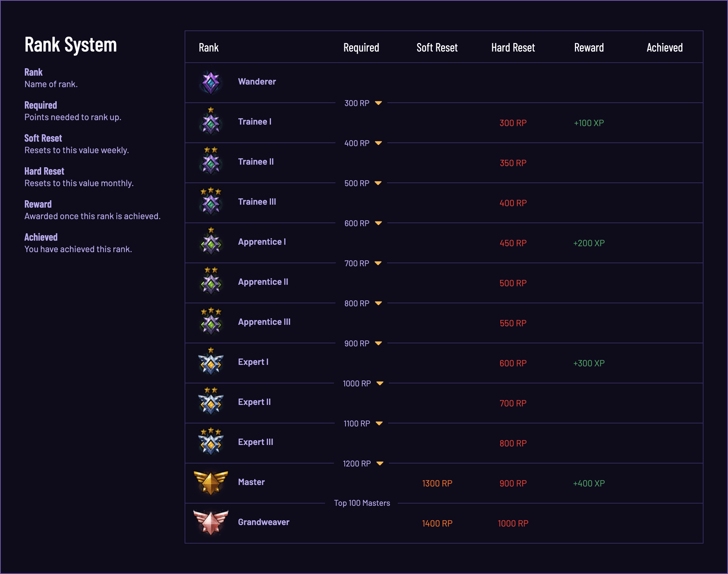This screenshot has height=574, width=728.
Task: Click the Grandweaver 1400 RP soft reset value
Action: (437, 524)
